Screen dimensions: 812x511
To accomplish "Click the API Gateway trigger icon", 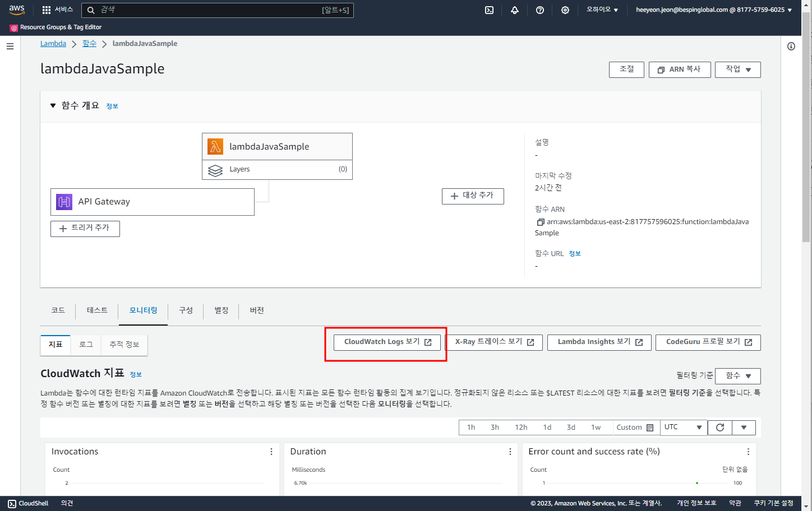I will coord(64,202).
